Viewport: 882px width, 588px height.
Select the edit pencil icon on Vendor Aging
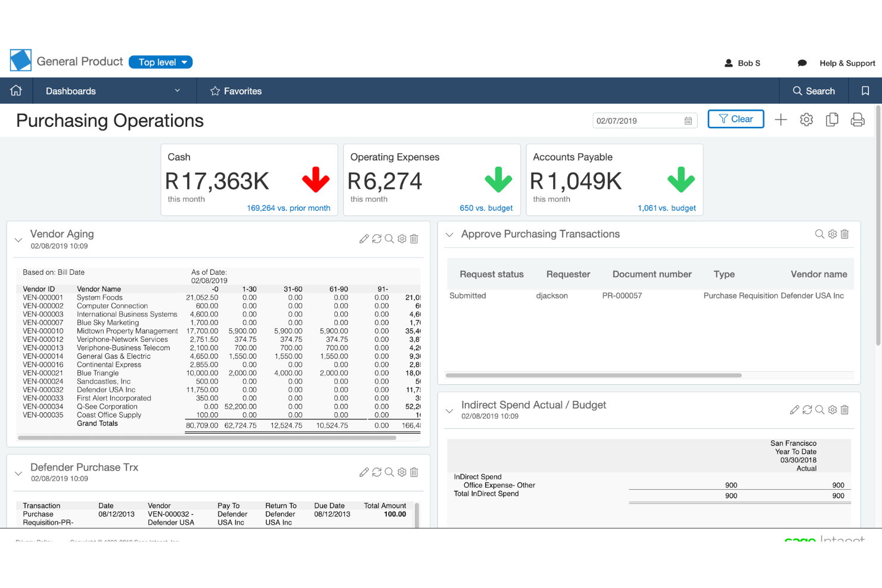tap(364, 238)
